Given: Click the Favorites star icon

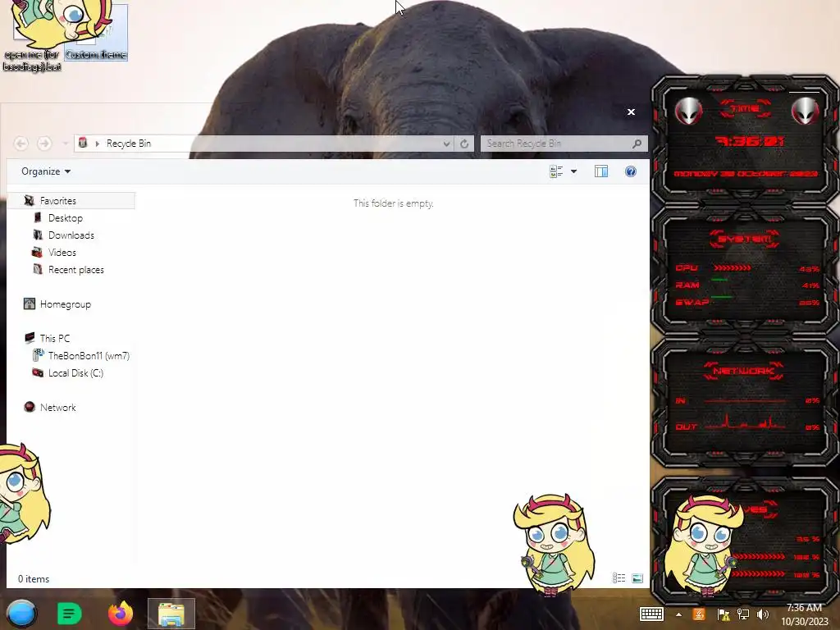Looking at the screenshot, I should click(30, 201).
